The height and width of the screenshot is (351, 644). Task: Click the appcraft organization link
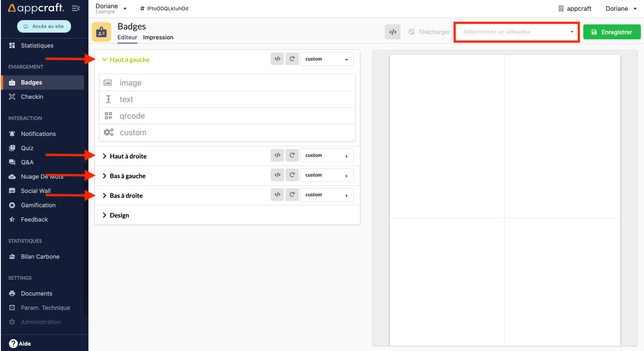point(575,8)
